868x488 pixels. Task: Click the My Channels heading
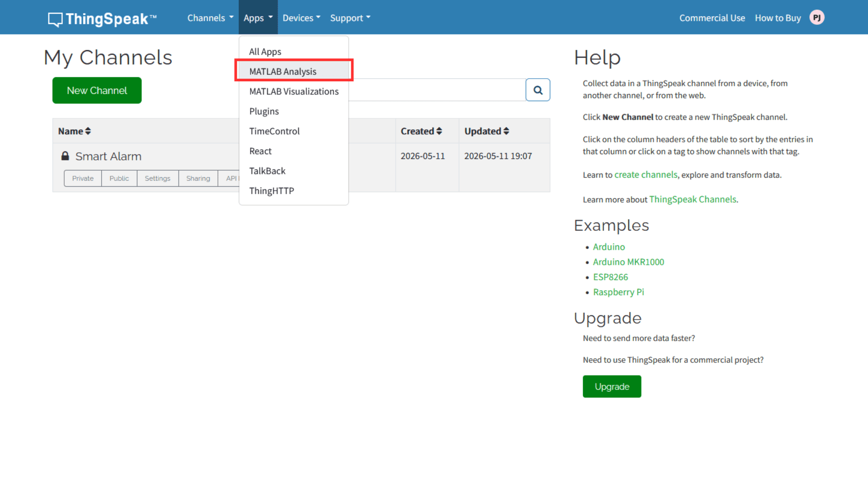pyautogui.click(x=108, y=58)
